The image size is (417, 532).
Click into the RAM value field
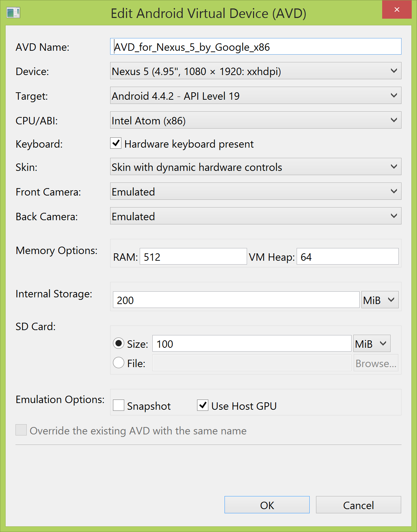193,257
